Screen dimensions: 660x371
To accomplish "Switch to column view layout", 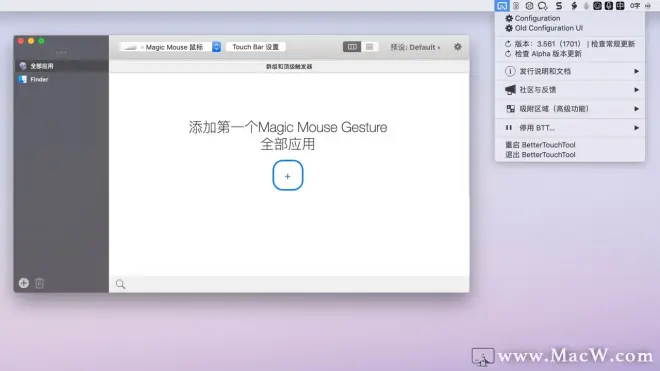I will 352,47.
